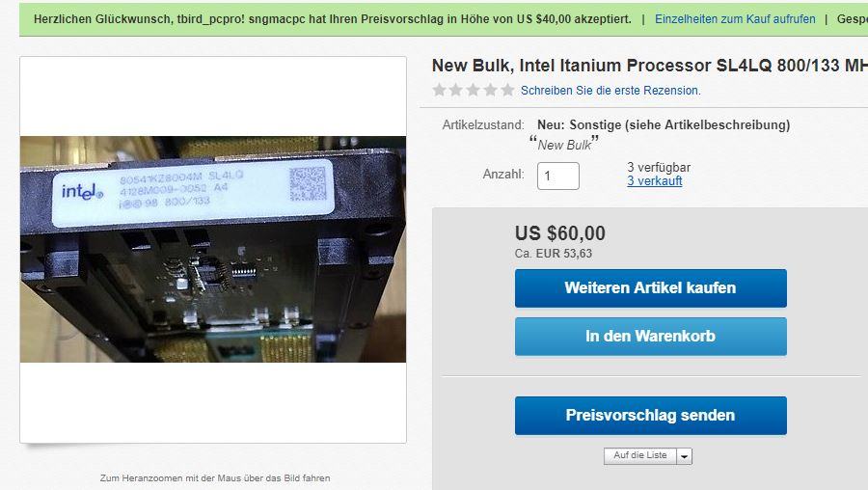
Task: Click the fifth rating star
Action: click(507, 90)
